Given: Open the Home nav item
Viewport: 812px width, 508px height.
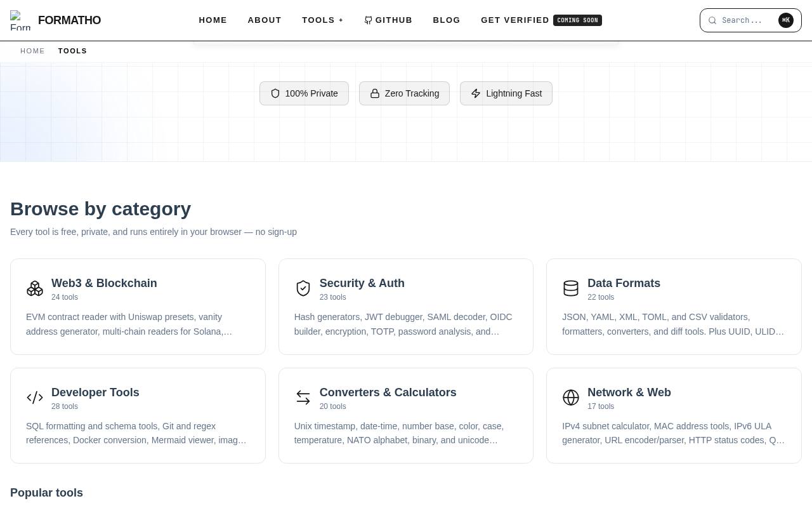Looking at the screenshot, I should [x=213, y=20].
